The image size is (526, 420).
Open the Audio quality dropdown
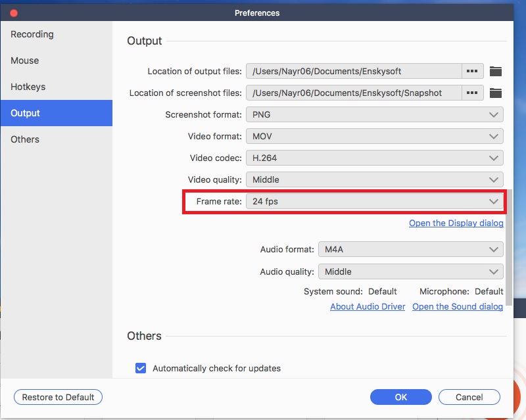coord(410,271)
